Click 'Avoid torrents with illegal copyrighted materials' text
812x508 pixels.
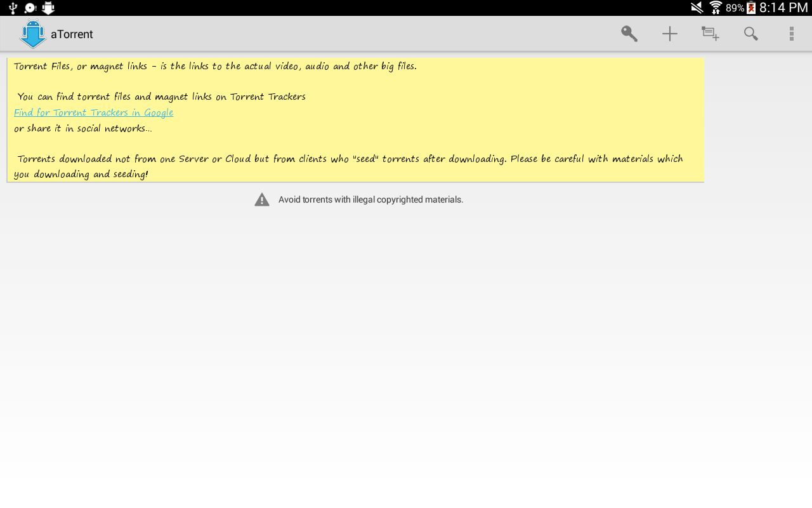tap(370, 199)
